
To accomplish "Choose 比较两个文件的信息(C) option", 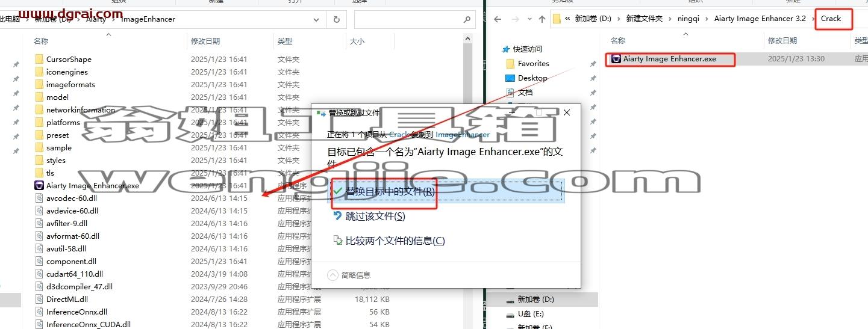I will [395, 241].
